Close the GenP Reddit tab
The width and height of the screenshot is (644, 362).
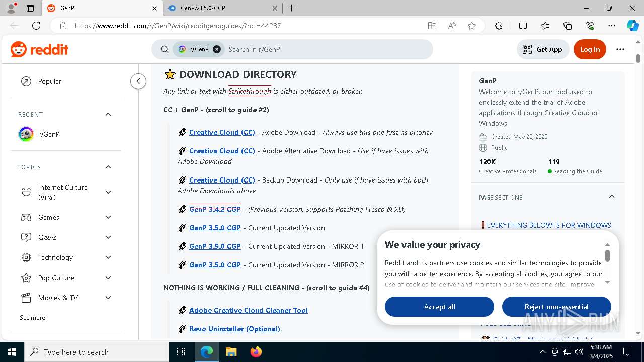pos(155,8)
